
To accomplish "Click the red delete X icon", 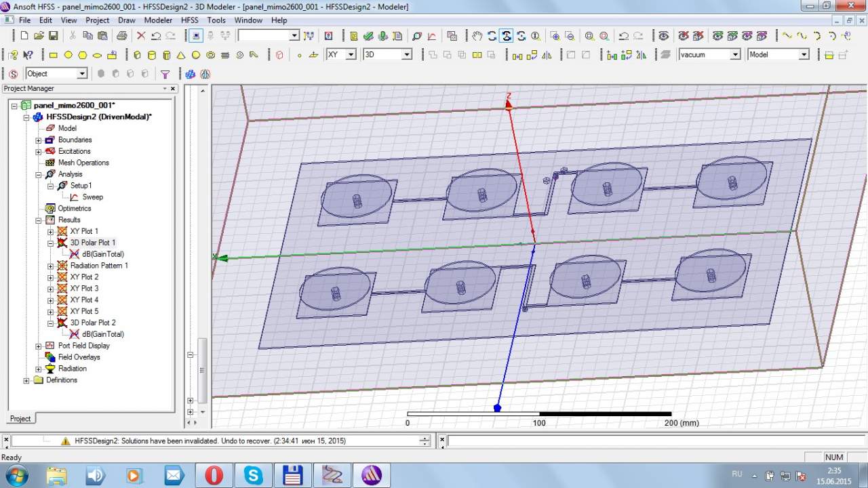I will (x=141, y=36).
